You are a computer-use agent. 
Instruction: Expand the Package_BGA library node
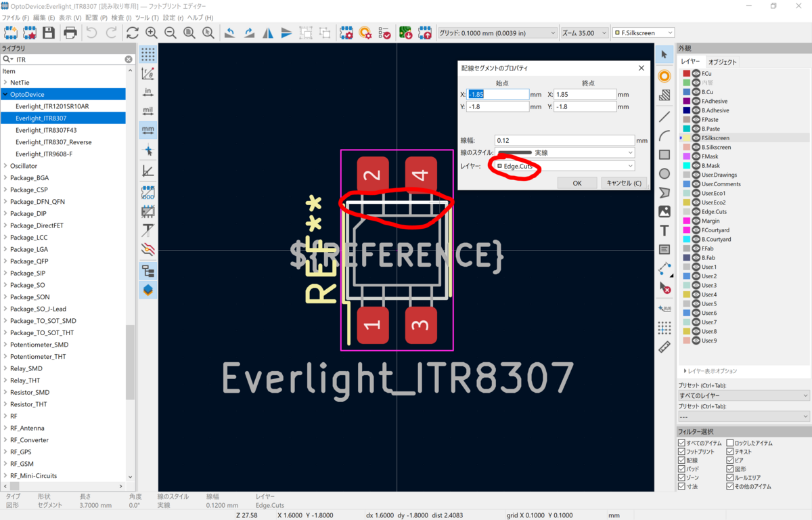5,177
